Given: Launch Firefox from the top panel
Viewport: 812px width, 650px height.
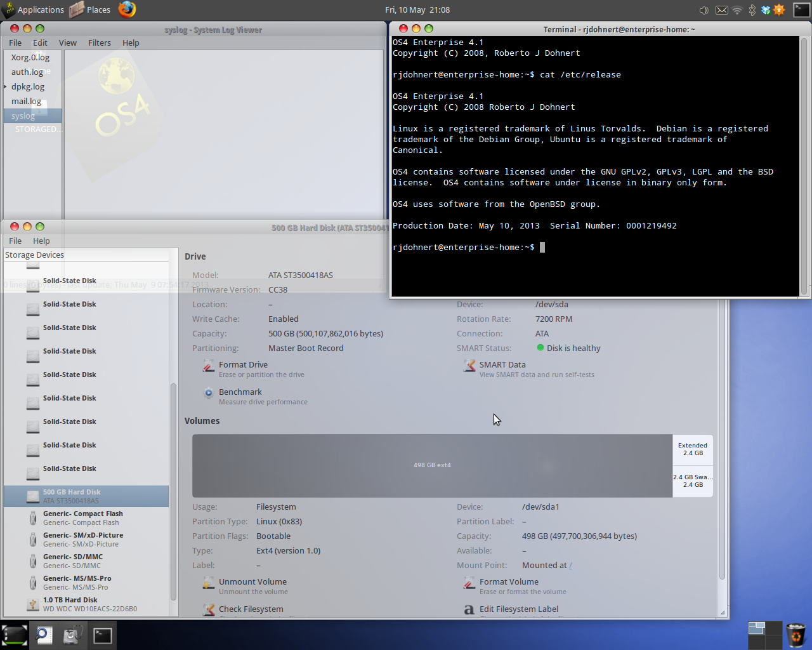Looking at the screenshot, I should 127,10.
